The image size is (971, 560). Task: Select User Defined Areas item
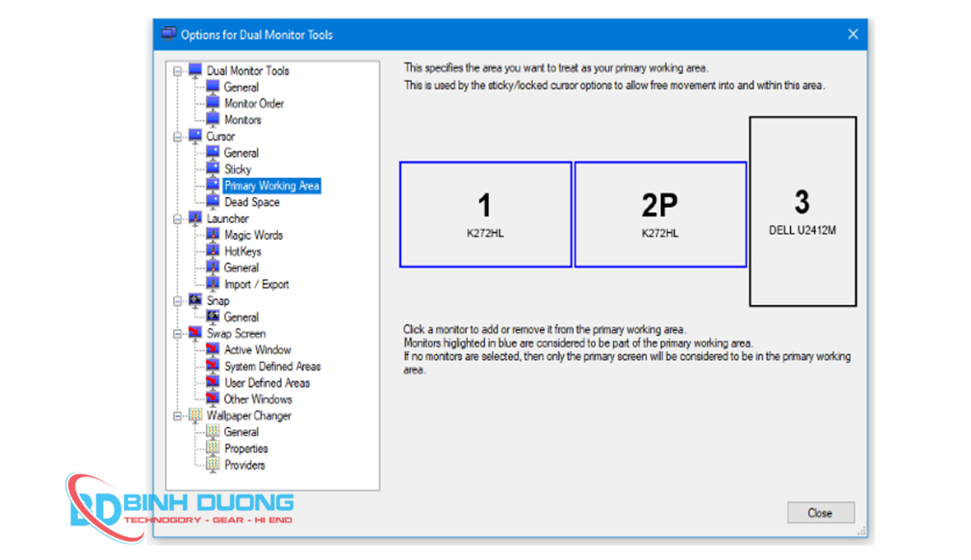tap(267, 383)
